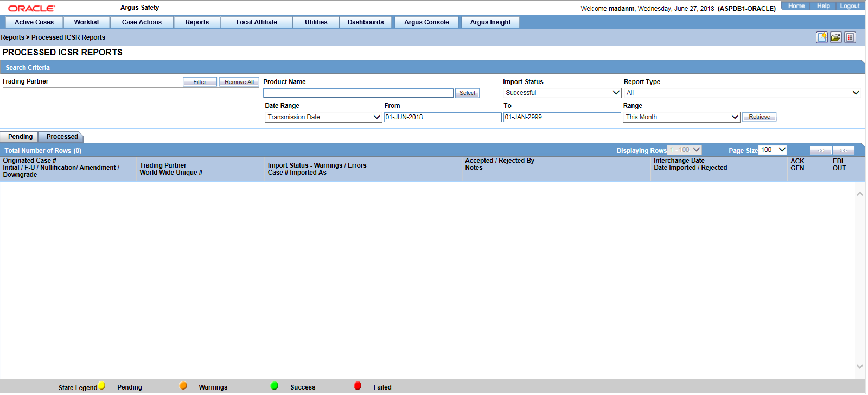Open the Argus Insight menu
The height and width of the screenshot is (395, 868).
[x=490, y=22]
